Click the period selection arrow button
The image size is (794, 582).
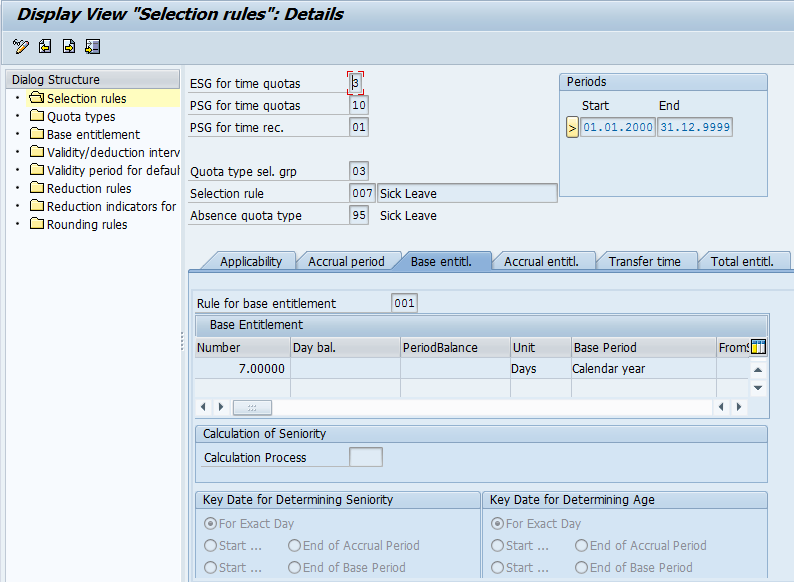(x=572, y=127)
